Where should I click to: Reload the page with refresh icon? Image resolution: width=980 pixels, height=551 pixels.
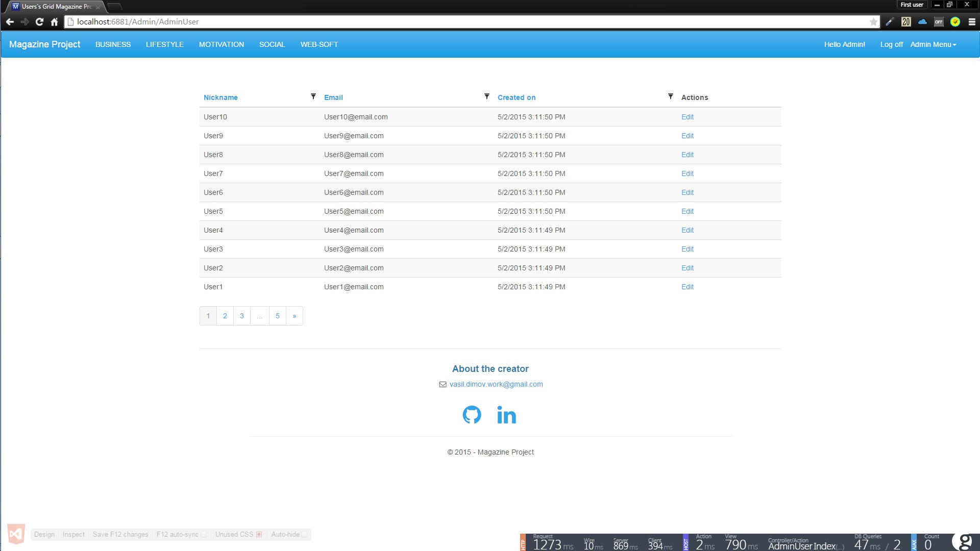39,21
